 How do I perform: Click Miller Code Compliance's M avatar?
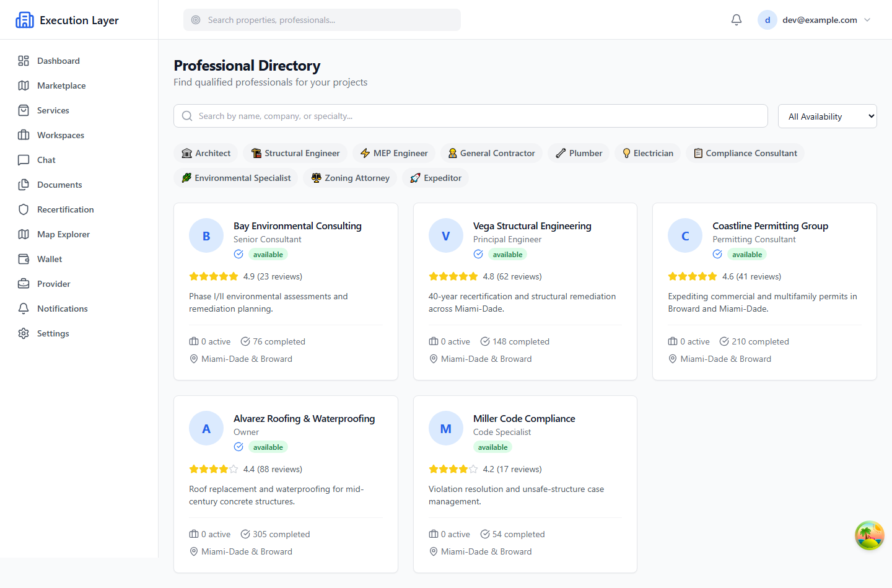click(x=446, y=428)
